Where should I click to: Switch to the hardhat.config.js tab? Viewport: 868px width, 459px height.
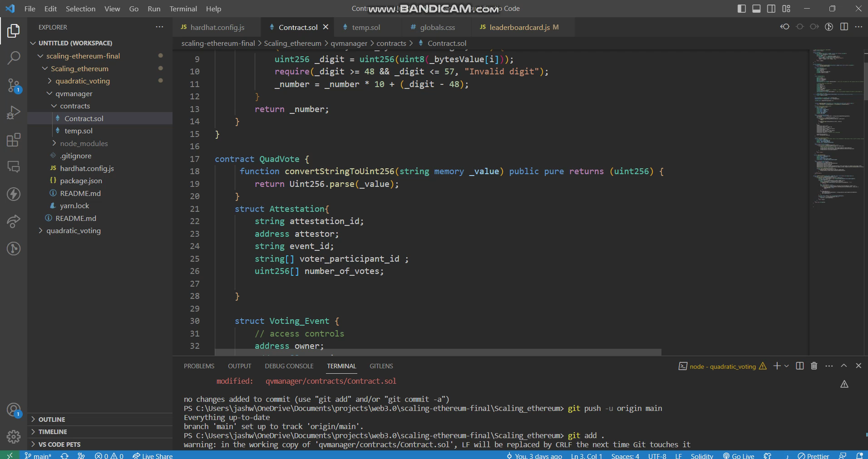point(217,27)
